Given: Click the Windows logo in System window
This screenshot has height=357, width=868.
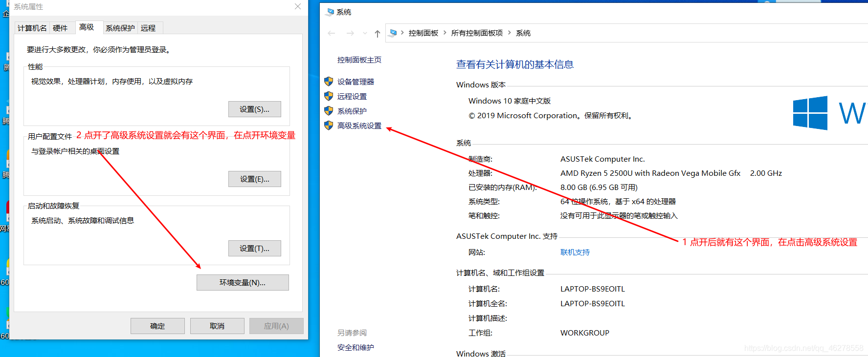Looking at the screenshot, I should coord(810,113).
